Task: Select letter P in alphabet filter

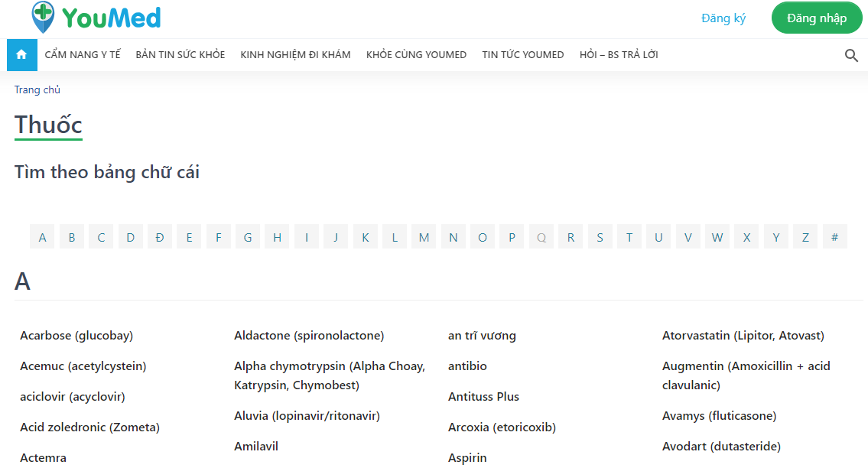Action: tap(512, 237)
